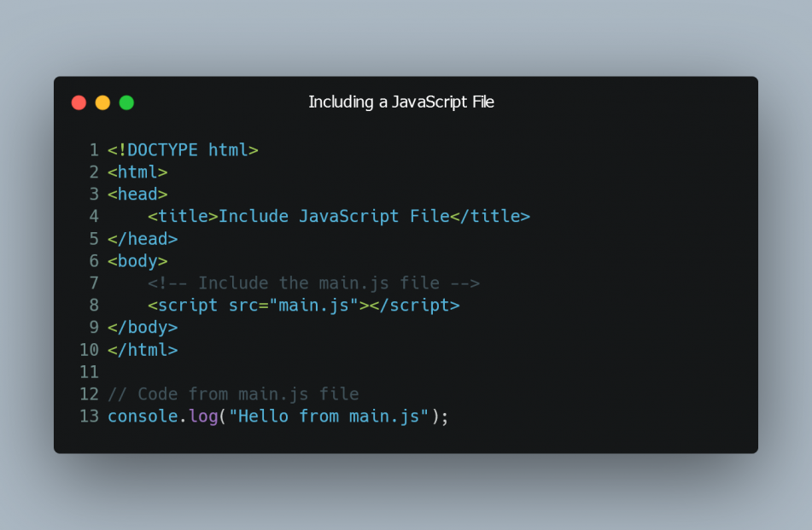Click the red close window dot
This screenshot has height=530, width=812.
click(79, 102)
